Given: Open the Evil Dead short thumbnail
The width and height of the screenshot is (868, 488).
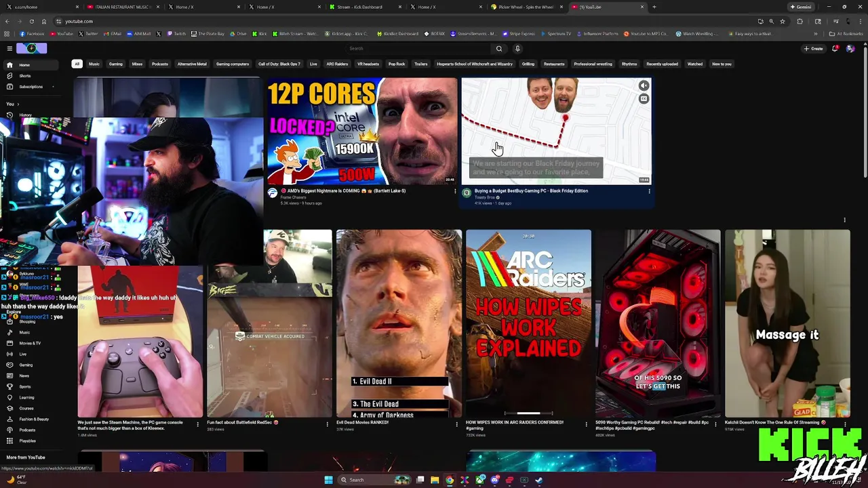Looking at the screenshot, I should tap(399, 323).
